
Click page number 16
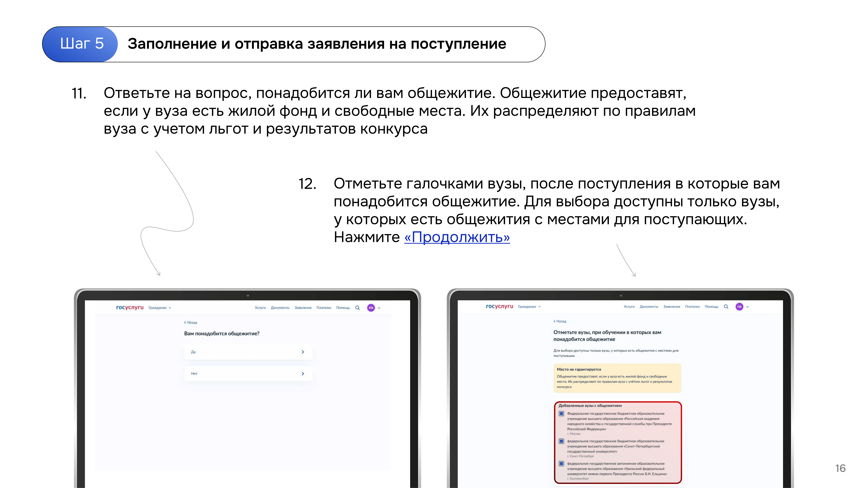coord(840,469)
